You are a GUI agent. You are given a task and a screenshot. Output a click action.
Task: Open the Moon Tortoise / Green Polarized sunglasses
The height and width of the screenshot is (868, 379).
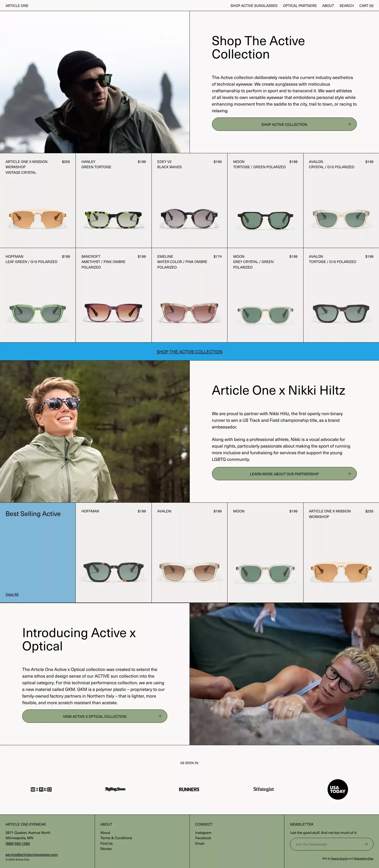[265, 200]
